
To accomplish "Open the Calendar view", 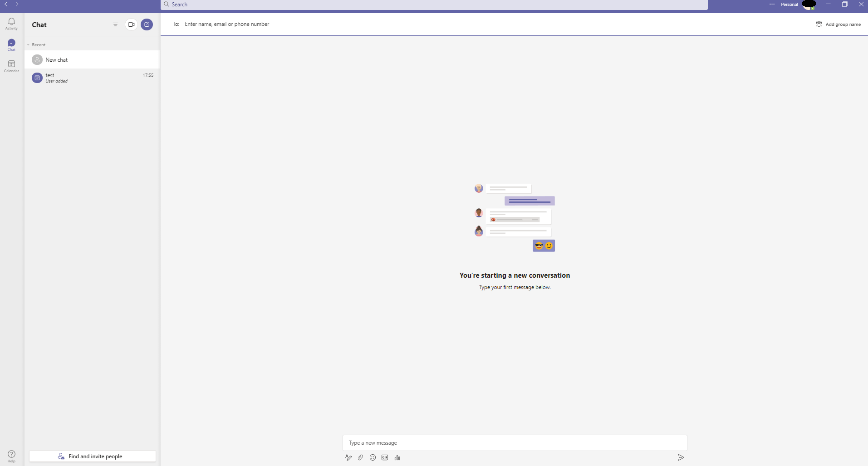I will coord(11,66).
